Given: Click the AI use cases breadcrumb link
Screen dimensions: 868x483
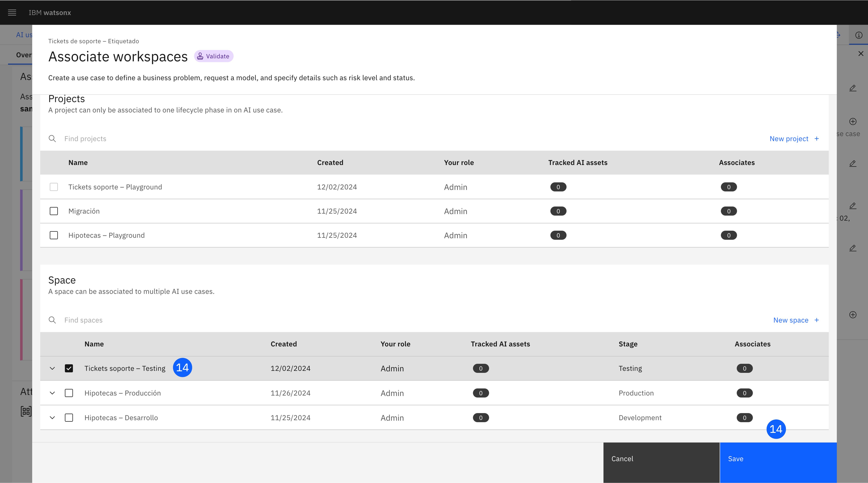Looking at the screenshot, I should coord(24,35).
